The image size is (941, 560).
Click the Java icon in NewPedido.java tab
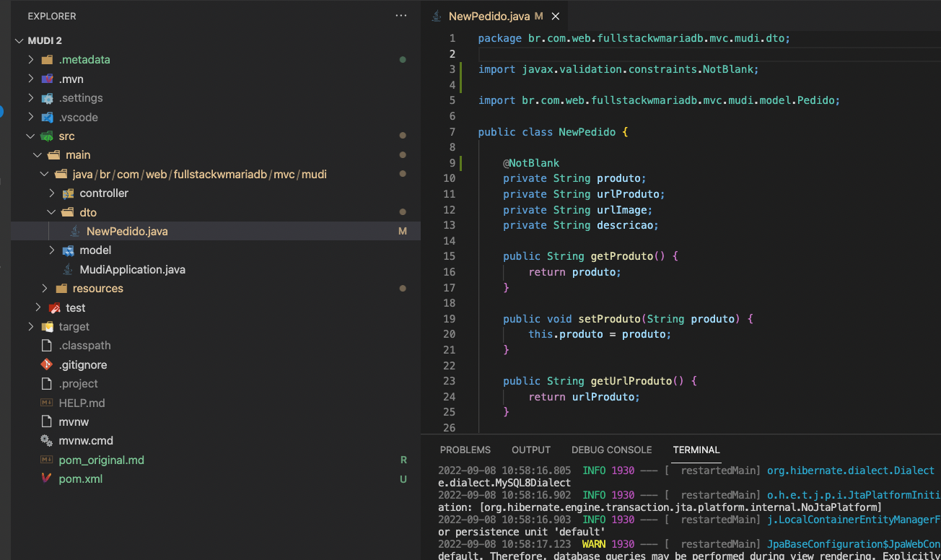436,16
